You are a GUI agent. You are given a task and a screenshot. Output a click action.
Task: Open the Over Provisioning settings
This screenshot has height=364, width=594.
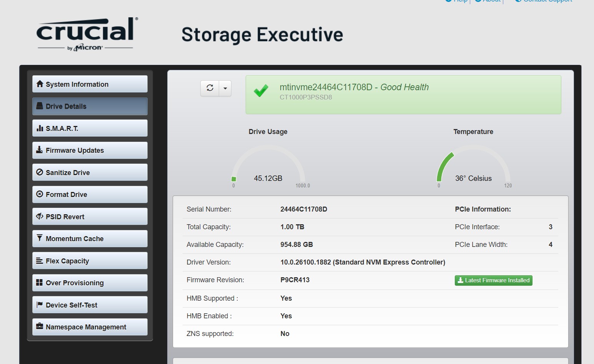[90, 283]
